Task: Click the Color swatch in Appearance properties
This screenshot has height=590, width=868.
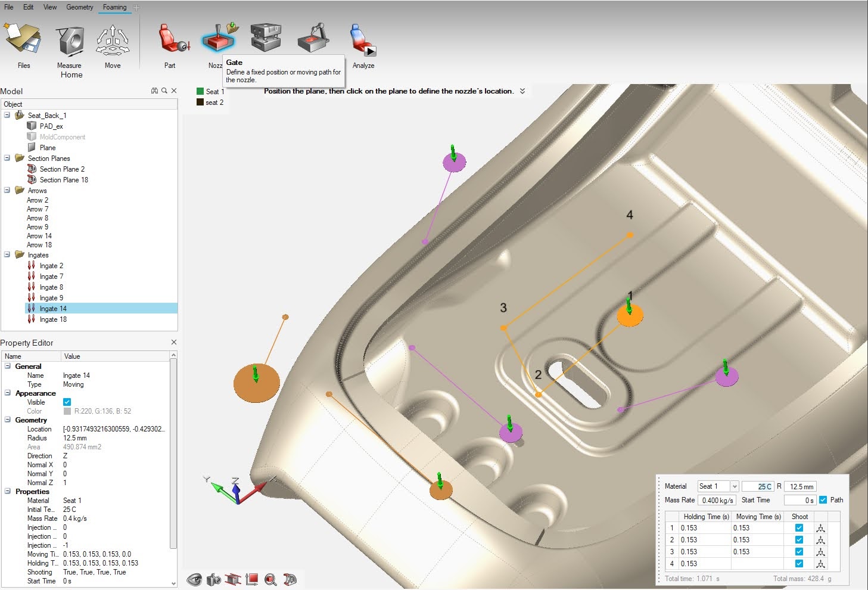Action: coord(67,411)
